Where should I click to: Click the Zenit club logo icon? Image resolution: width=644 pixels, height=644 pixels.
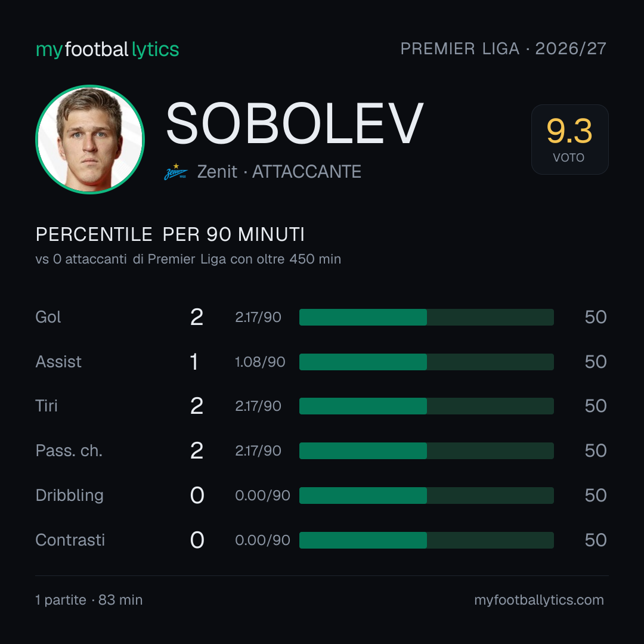click(x=176, y=172)
